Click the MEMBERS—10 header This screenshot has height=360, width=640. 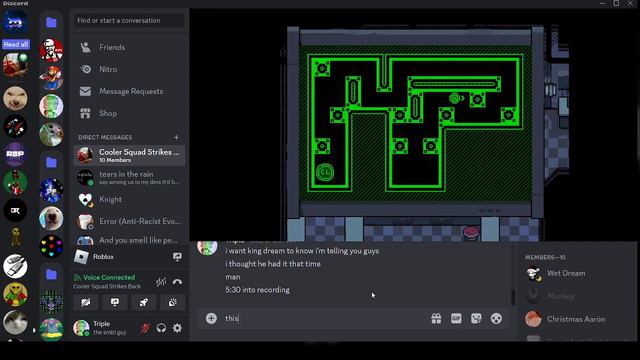point(545,258)
